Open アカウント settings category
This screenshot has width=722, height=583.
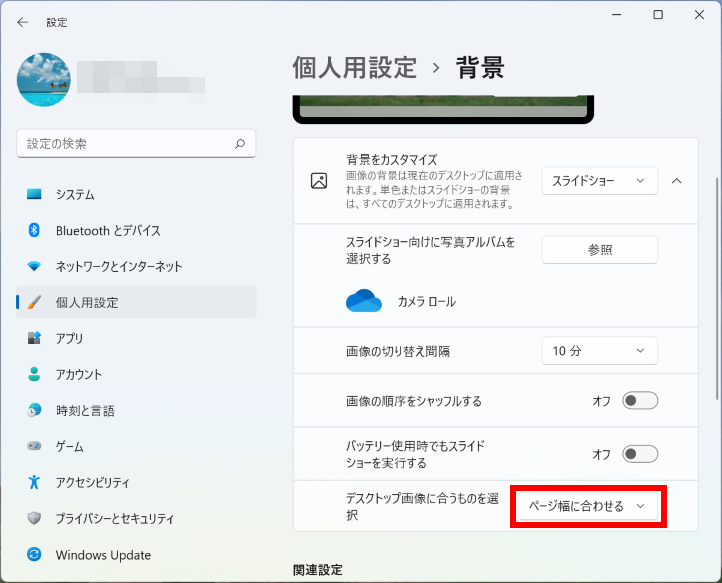[x=136, y=374]
